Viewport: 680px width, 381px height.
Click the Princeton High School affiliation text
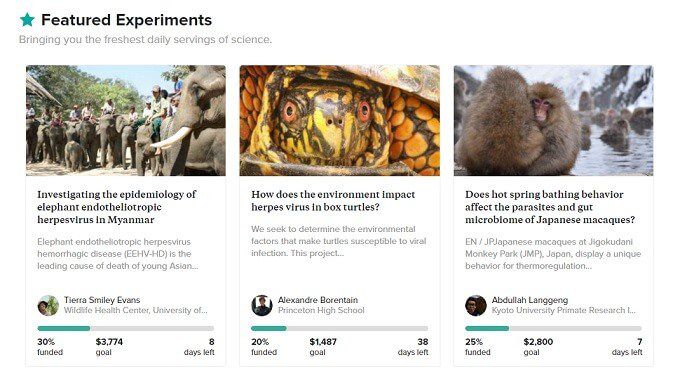click(x=321, y=310)
